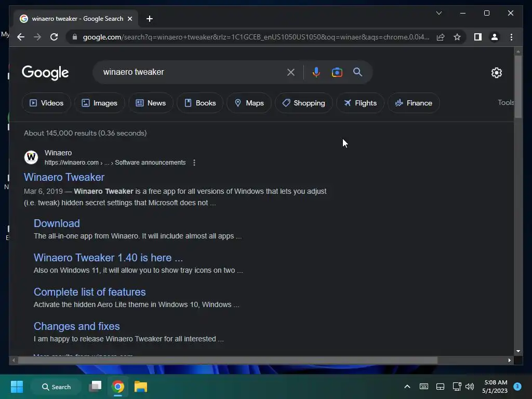
Task: Open Complete list of features link
Action: [x=89, y=292]
